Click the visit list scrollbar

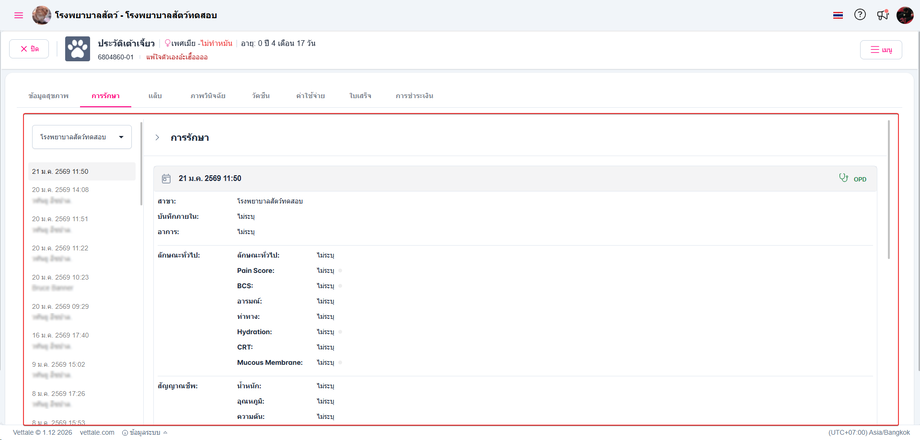(141, 164)
